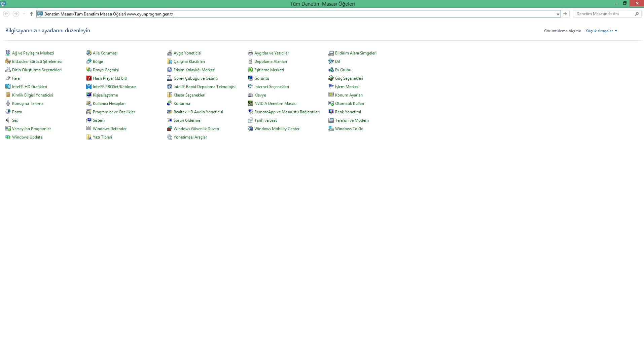Open the Ağ ve Paylaşım Merkezi icon

pyautogui.click(x=8, y=53)
